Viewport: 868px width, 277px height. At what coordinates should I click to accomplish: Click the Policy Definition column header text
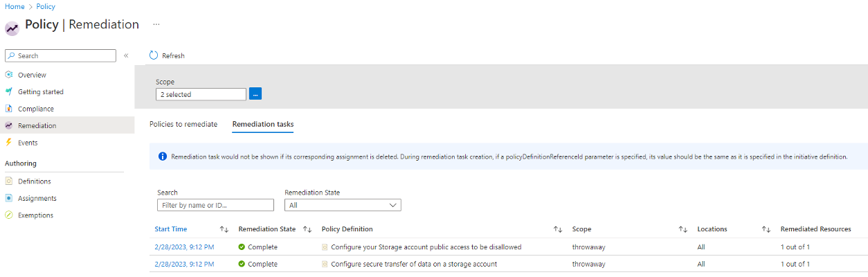[347, 229]
